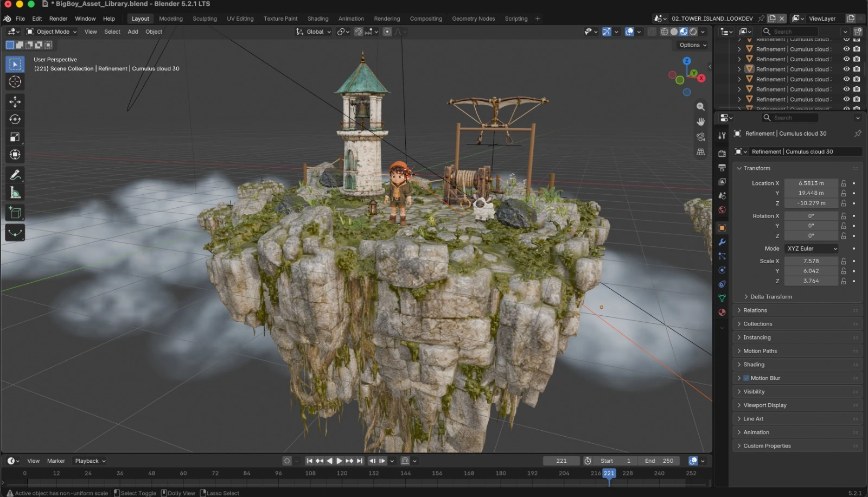The image size is (868, 497).
Task: Select the Add Cube tool
Action: 15,213
